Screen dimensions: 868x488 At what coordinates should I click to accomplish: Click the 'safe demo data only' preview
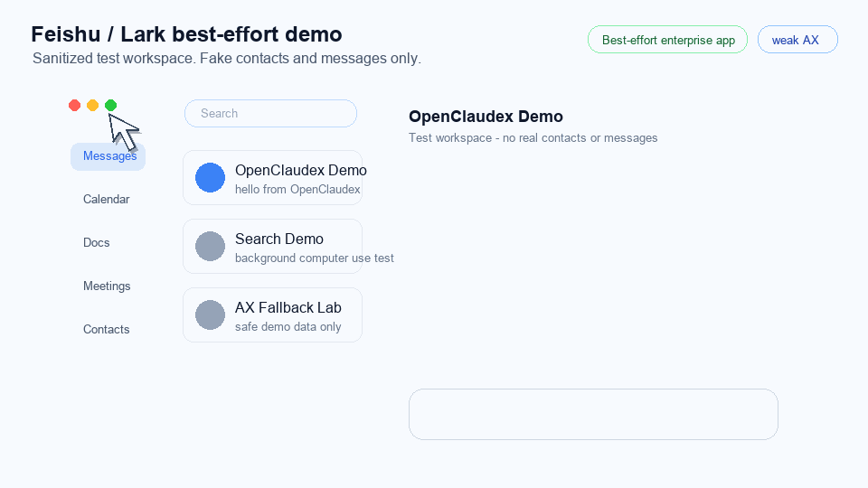point(288,327)
